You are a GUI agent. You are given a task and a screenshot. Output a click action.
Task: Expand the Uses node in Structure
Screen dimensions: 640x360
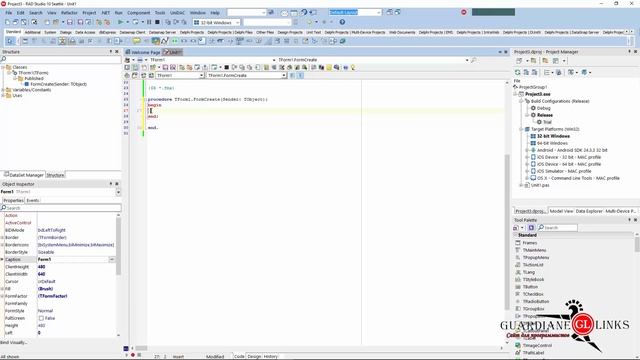pos(3,96)
